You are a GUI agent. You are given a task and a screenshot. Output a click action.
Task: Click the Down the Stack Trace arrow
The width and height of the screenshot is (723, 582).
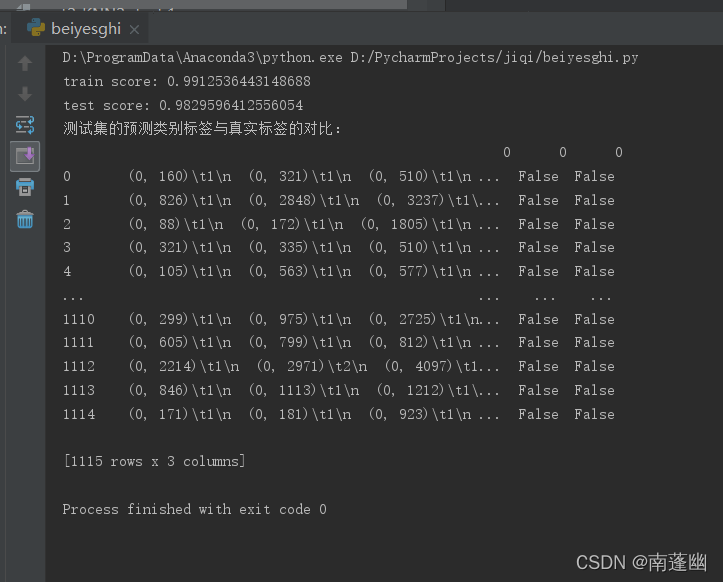pyautogui.click(x=25, y=94)
